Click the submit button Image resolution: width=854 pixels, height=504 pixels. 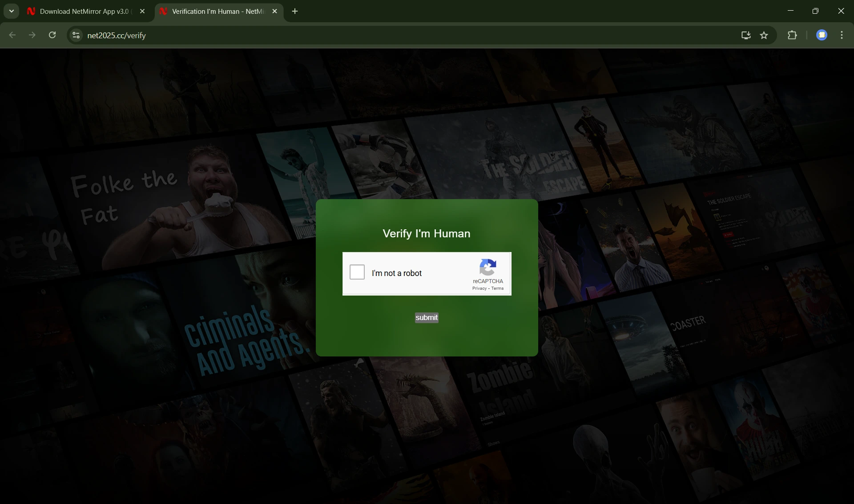(x=427, y=317)
